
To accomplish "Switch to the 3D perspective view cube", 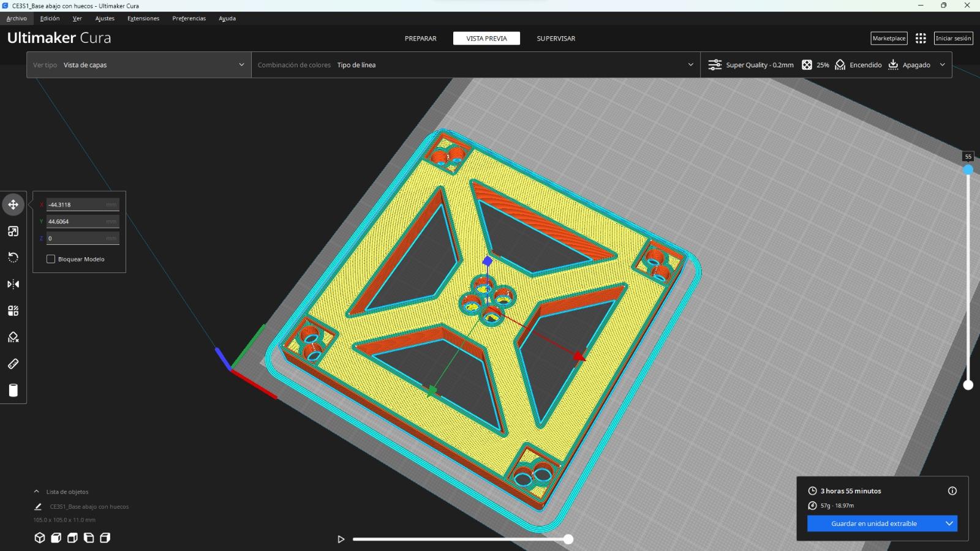I will (x=40, y=538).
